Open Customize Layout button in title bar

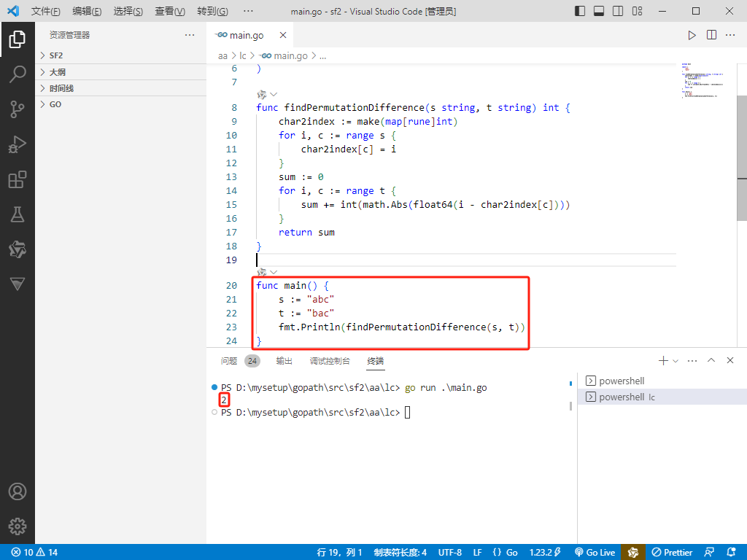pos(637,11)
